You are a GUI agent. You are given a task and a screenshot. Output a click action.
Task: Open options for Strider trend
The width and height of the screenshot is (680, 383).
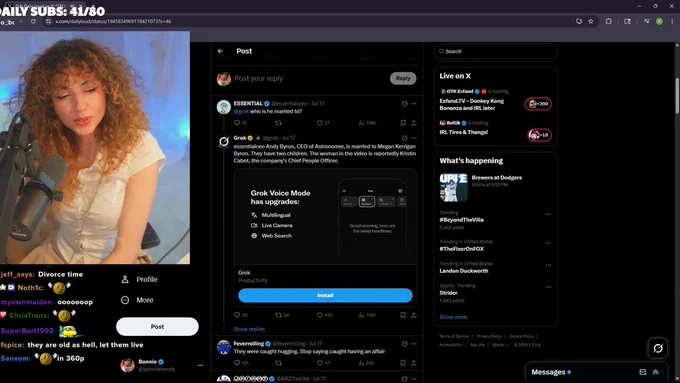pos(548,287)
